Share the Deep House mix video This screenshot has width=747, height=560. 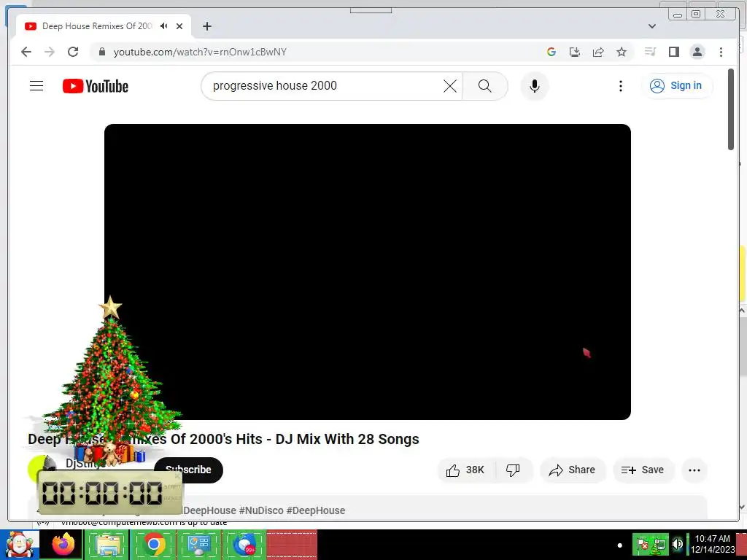pyautogui.click(x=572, y=470)
